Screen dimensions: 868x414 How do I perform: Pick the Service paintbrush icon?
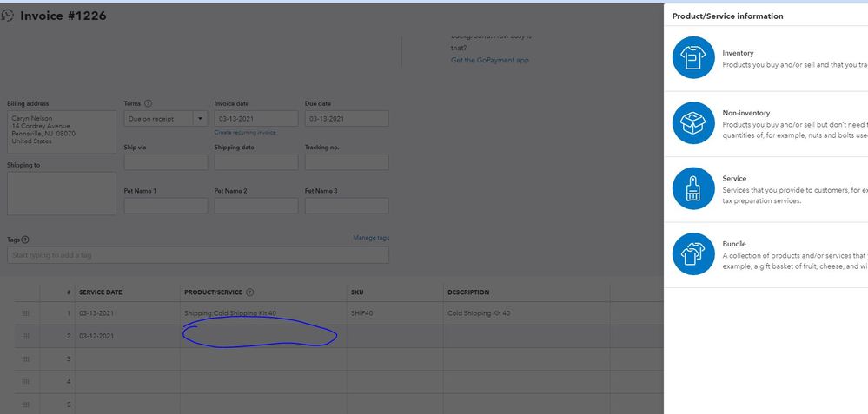pos(693,188)
